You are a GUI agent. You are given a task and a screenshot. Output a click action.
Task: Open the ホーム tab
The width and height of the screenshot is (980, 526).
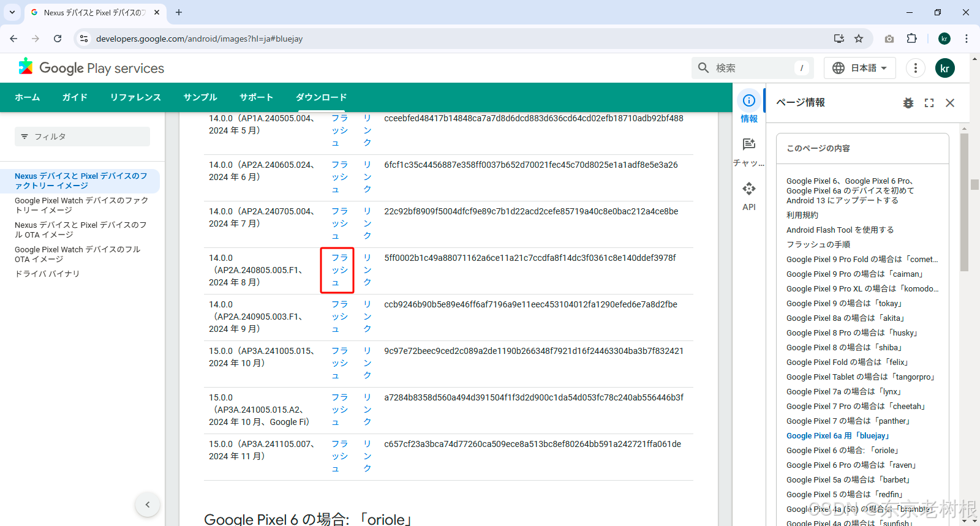pyautogui.click(x=28, y=97)
